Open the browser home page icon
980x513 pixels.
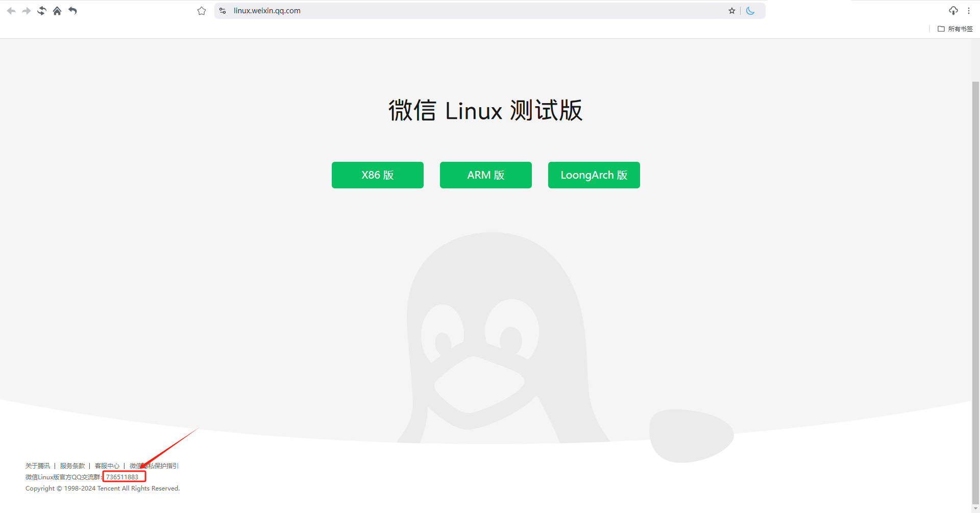coord(57,11)
